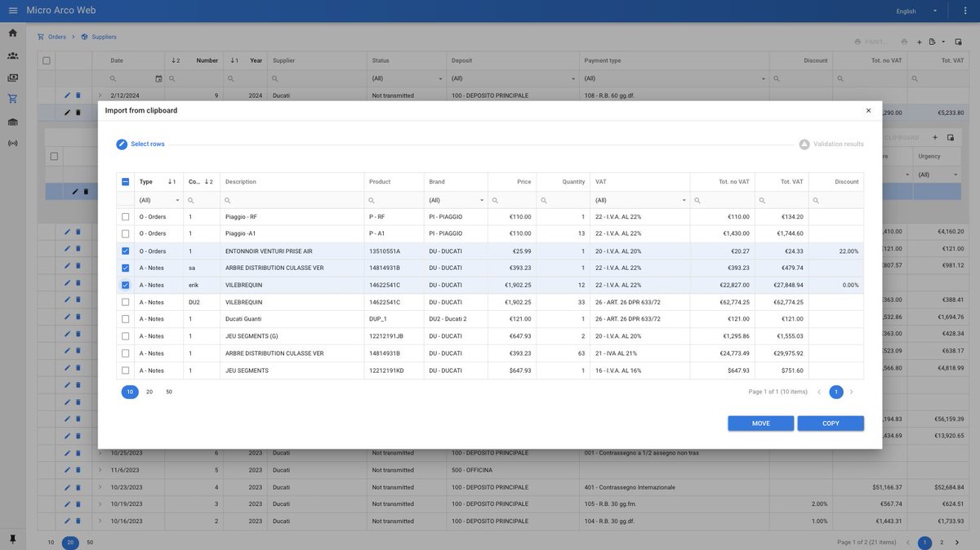Sort by the Product column header
Image resolution: width=980 pixels, height=550 pixels.
click(x=380, y=182)
